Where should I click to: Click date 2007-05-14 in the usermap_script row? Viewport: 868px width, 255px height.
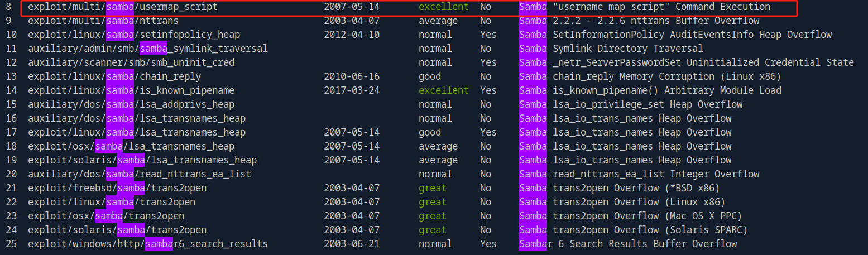[x=352, y=7]
